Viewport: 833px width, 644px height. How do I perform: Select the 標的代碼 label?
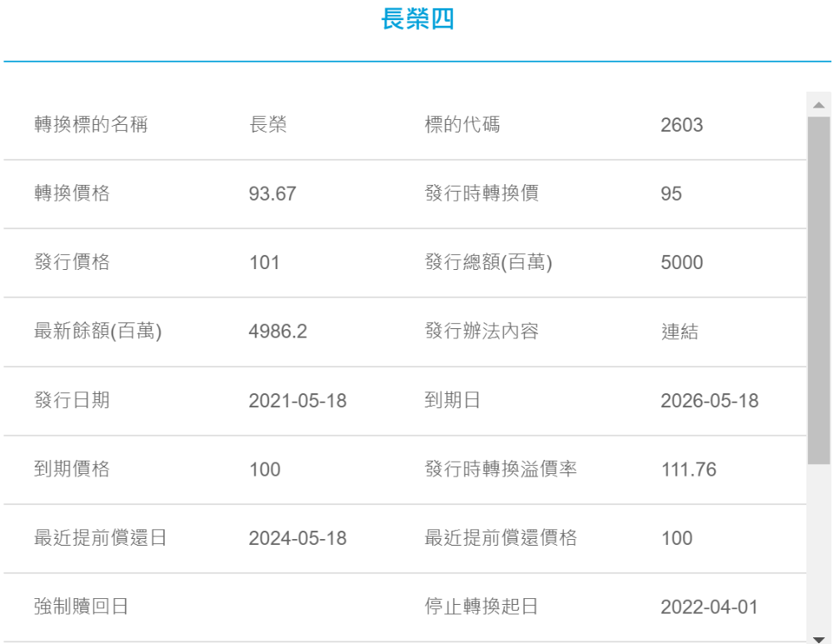click(x=462, y=124)
